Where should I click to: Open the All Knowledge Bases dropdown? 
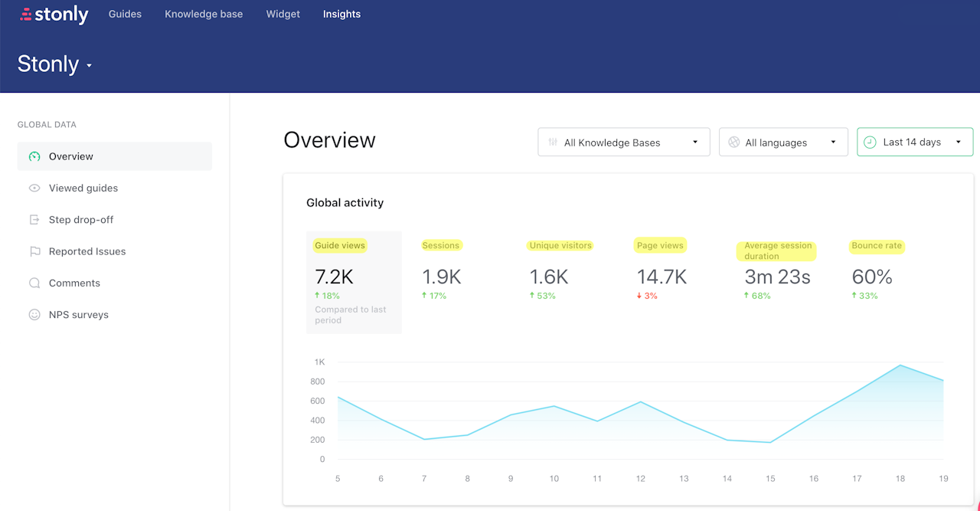click(x=623, y=142)
